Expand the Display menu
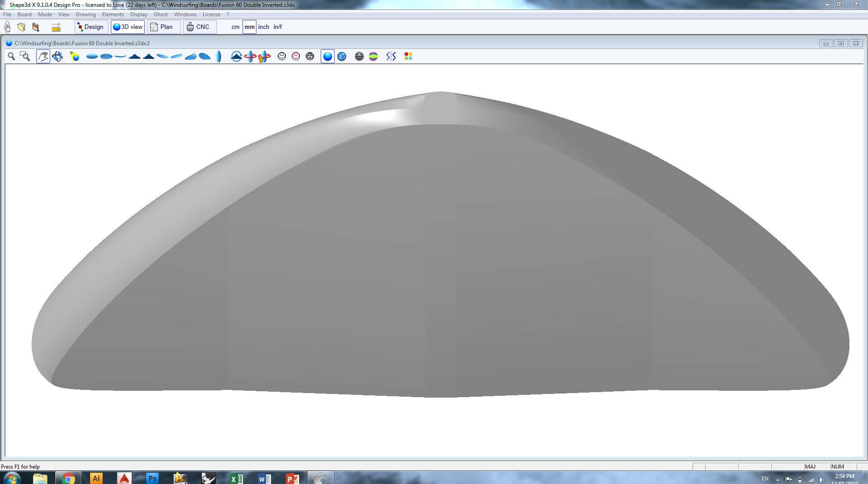868x484 pixels. pyautogui.click(x=138, y=14)
